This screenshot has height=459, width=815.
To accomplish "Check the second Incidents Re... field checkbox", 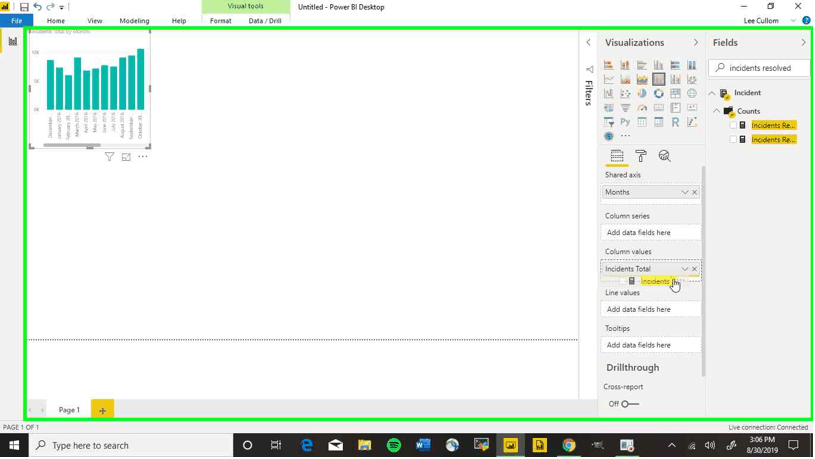I will tap(733, 139).
